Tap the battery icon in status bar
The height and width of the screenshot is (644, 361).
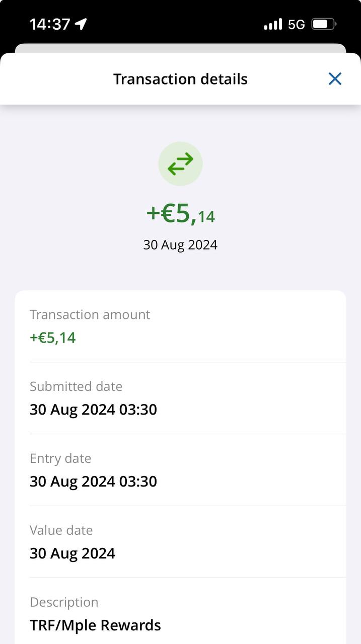tap(323, 24)
